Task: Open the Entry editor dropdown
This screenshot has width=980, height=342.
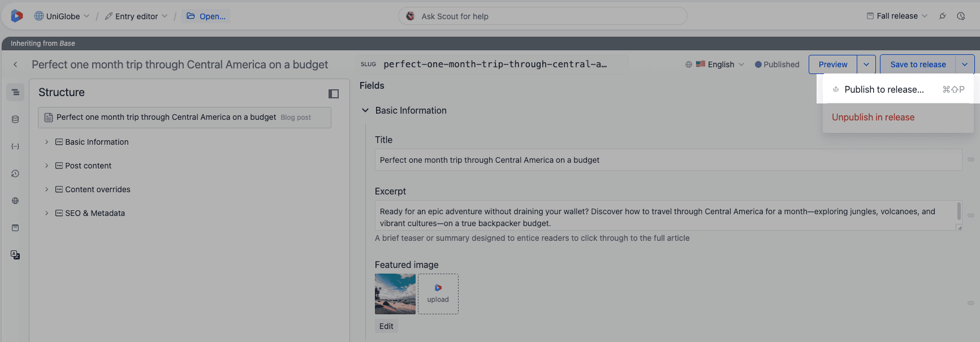Action: click(x=136, y=16)
